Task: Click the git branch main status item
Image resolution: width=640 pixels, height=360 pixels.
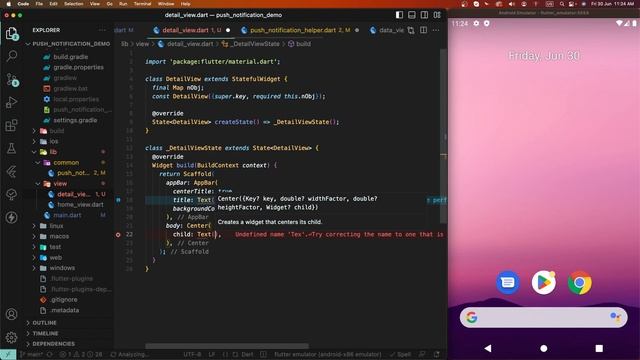Action: pyautogui.click(x=31, y=354)
